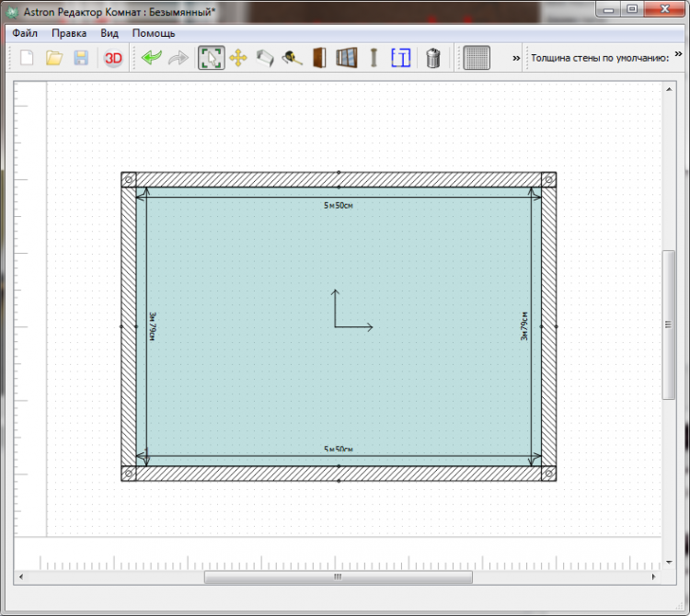The height and width of the screenshot is (616, 690).
Task: Click the top wall midpoint handle
Action: click(339, 173)
